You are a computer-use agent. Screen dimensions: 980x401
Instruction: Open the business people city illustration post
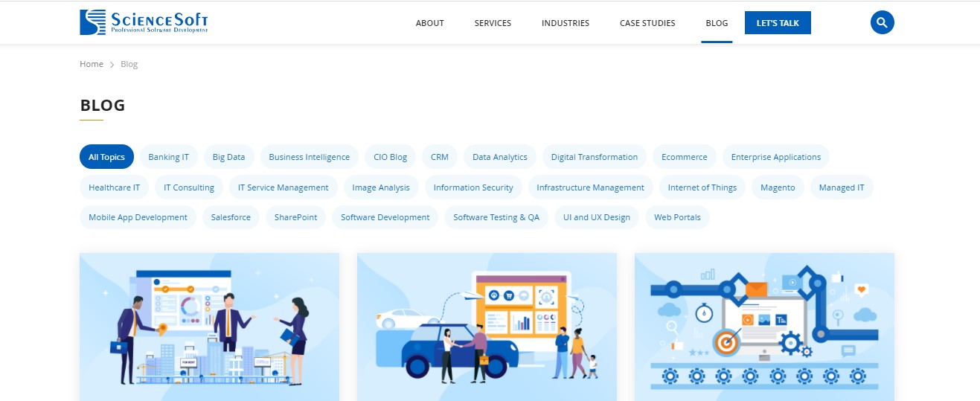tap(209, 327)
